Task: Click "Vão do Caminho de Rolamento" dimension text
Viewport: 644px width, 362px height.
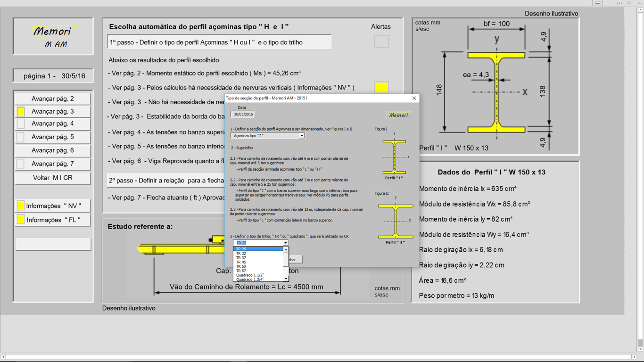Action: [x=247, y=287]
